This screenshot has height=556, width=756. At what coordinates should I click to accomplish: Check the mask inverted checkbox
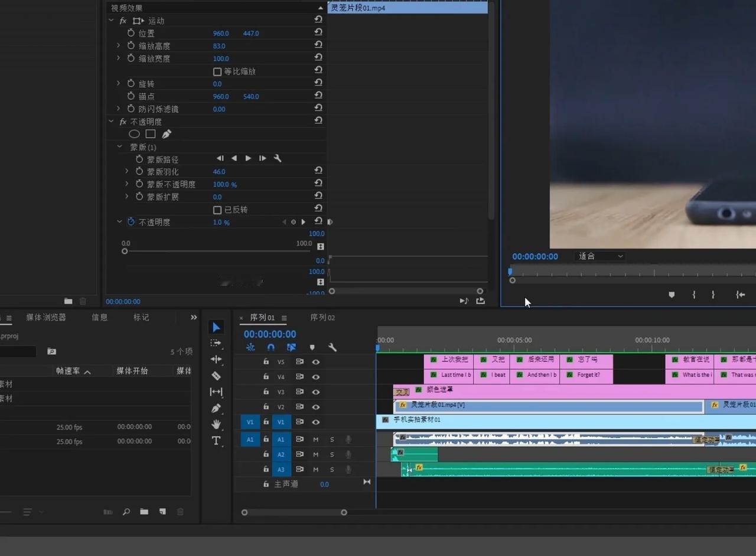pos(217,210)
